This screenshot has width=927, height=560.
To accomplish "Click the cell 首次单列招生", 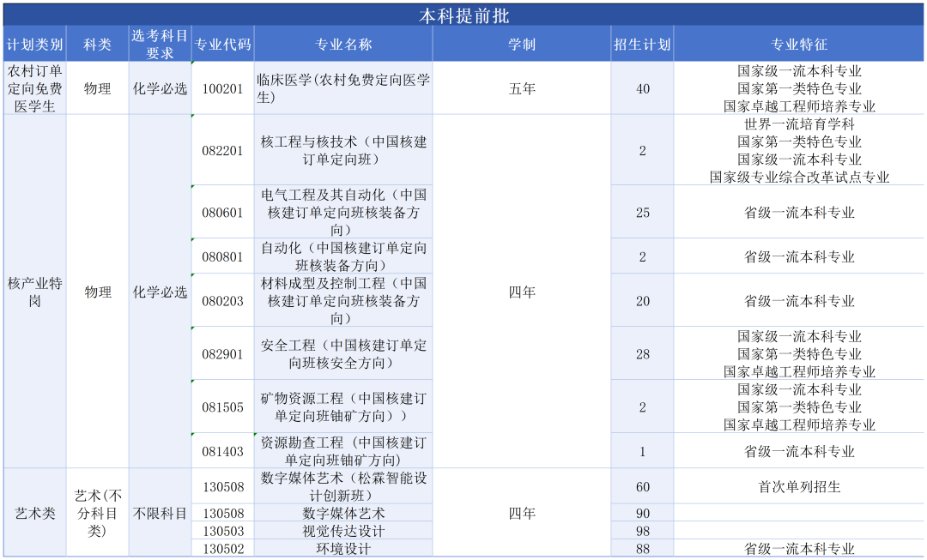I will (799, 487).
